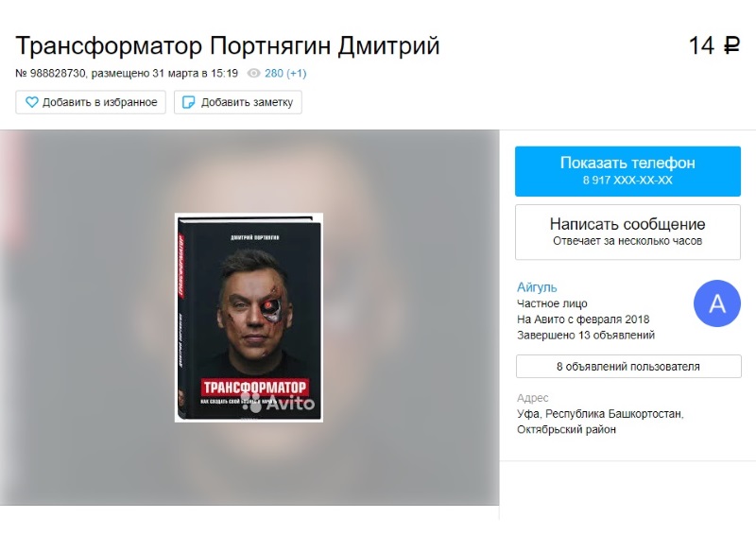Reveal number with Показать телефон button
The height and width of the screenshot is (535, 756).
[x=627, y=171]
